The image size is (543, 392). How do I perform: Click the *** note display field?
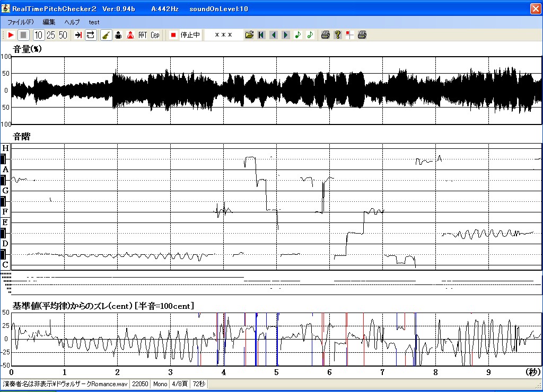223,35
